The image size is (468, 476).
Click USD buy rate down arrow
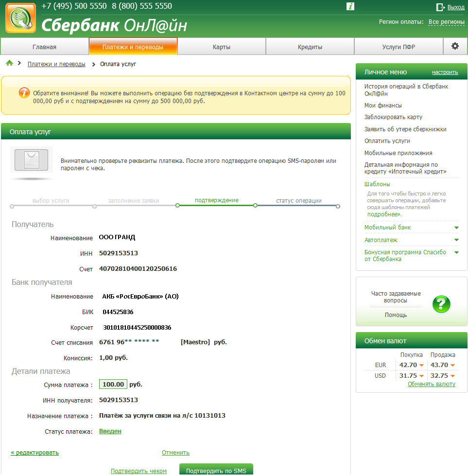click(421, 376)
